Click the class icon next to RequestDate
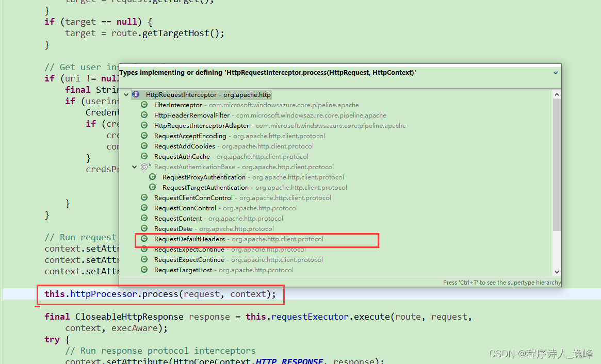Viewport: 601px width, 364px height. coord(144,228)
